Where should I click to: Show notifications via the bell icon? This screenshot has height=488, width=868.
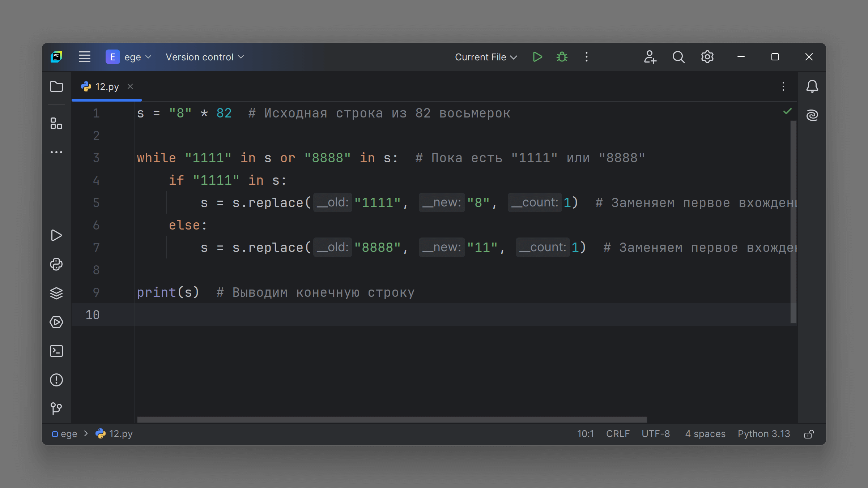[x=812, y=87]
